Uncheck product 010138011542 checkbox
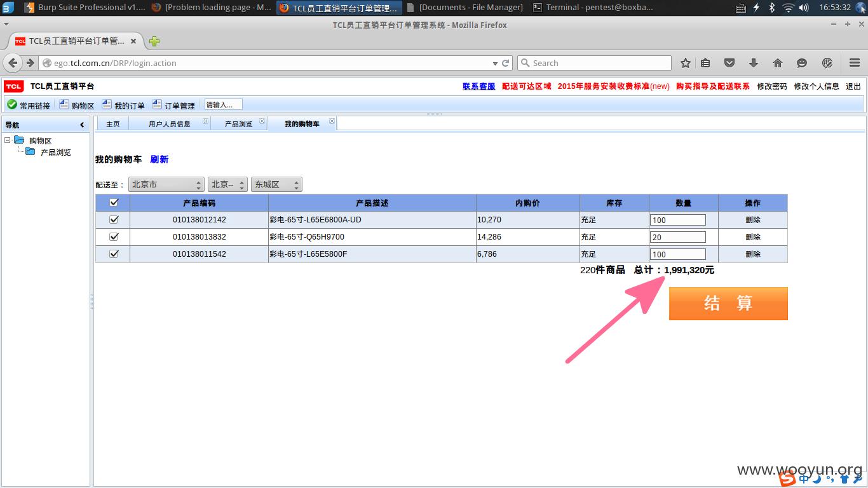The height and width of the screenshot is (488, 868). click(114, 254)
